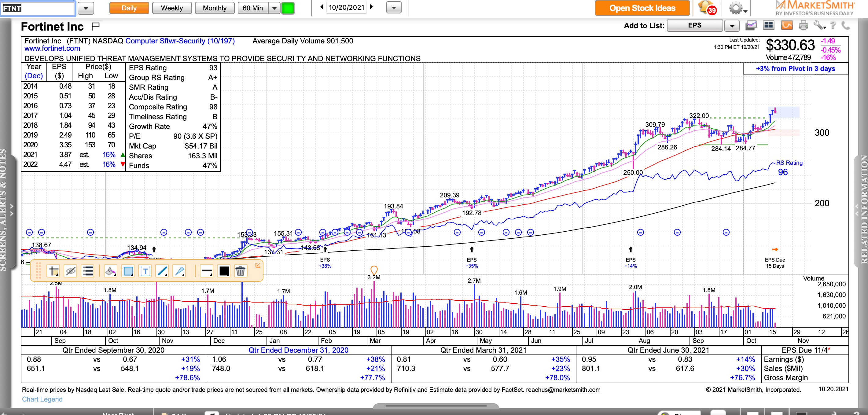Open the www.fortinet.com link
Screen dimensions: 868x415
click(52, 49)
